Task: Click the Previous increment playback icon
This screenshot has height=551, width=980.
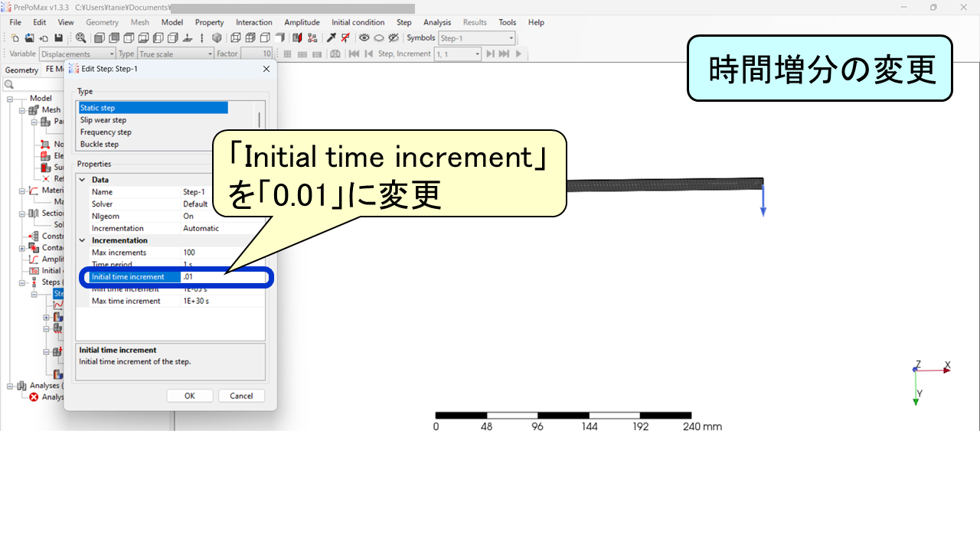Action: click(x=368, y=54)
